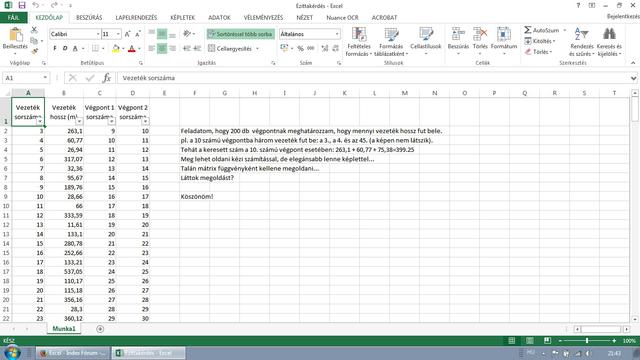Click the insert function fx icon

click(107, 78)
